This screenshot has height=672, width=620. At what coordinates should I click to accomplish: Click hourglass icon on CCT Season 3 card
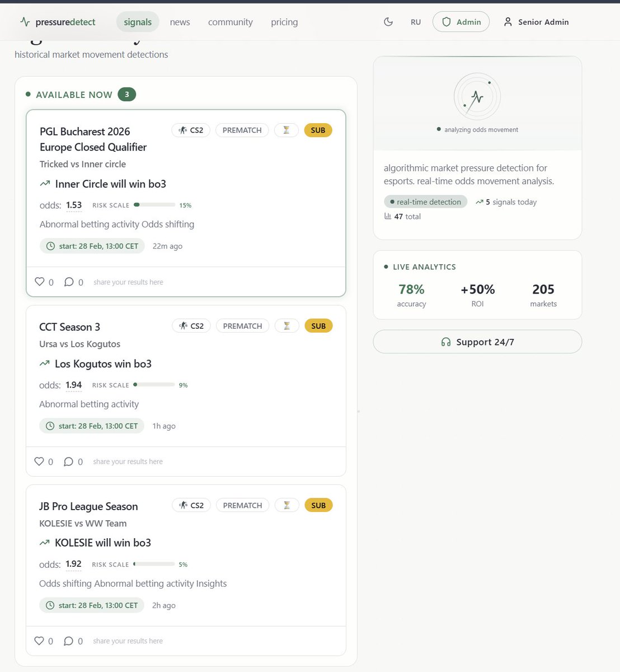pos(286,326)
